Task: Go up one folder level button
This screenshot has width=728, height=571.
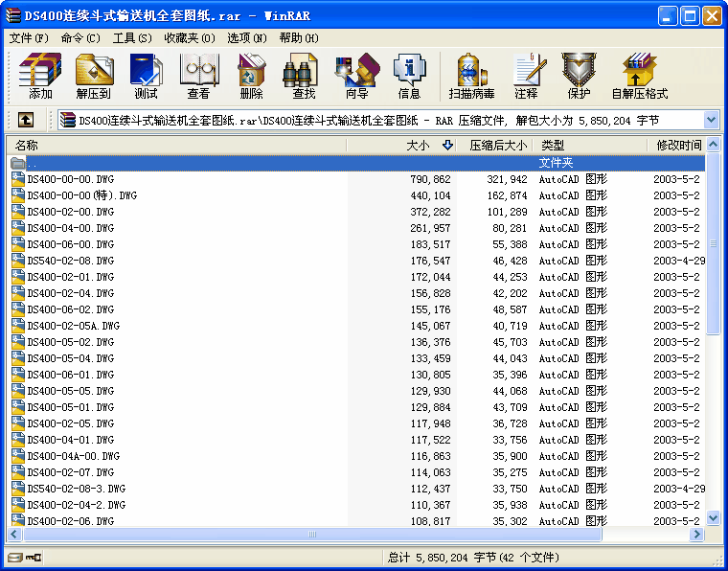Action: [x=26, y=120]
